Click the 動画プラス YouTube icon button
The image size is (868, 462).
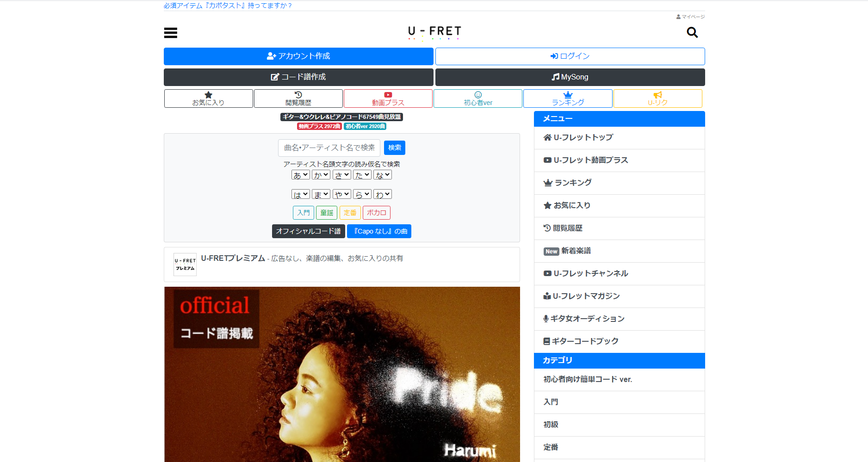388,98
